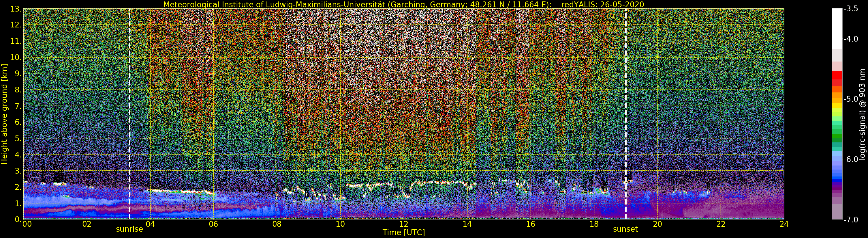Viewport: 868px width, 238px height.
Task: Click the white dashed sunset marker line
Action: 626,114
